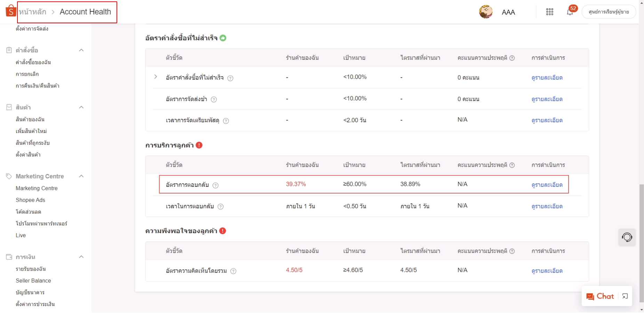Open สินค้าของฉัน in the sidebar

[x=30, y=120]
